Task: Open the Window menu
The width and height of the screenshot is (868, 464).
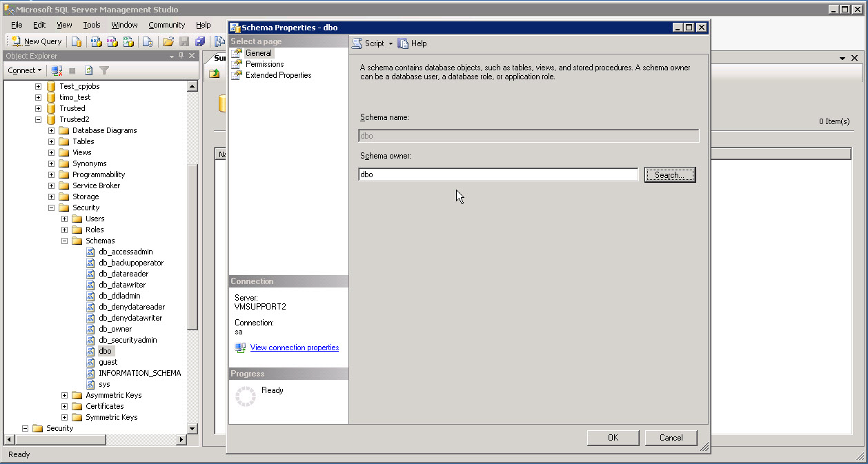Action: 124,25
